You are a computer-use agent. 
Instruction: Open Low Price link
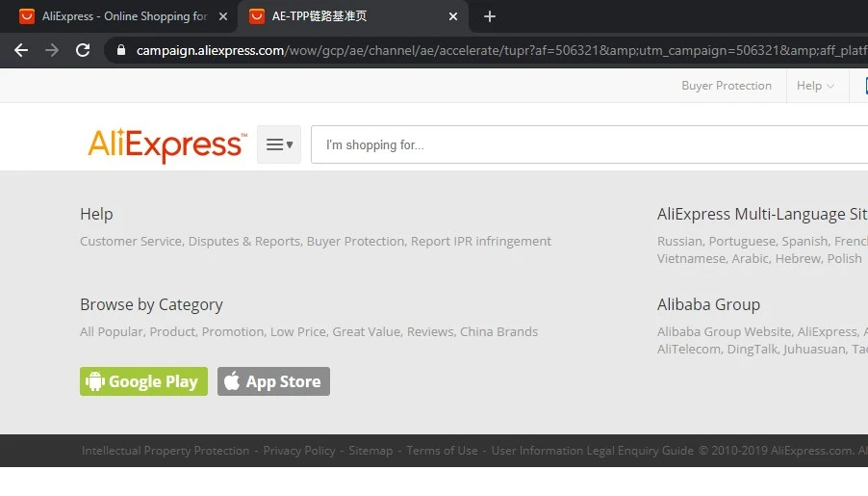click(298, 331)
